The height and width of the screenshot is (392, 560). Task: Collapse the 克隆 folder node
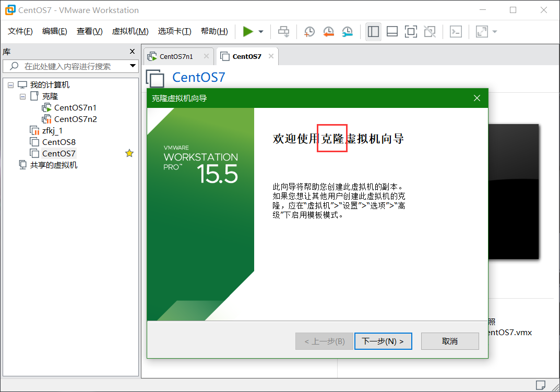coord(22,96)
